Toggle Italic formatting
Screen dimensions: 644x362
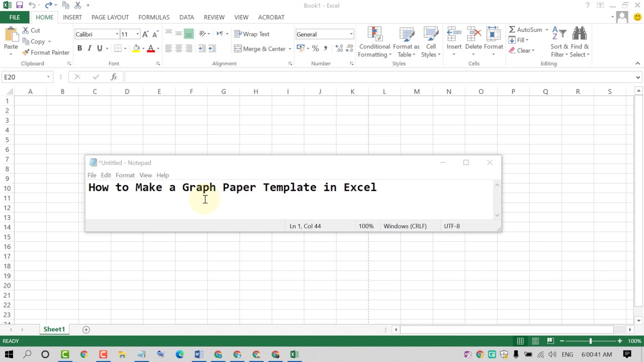click(x=90, y=49)
